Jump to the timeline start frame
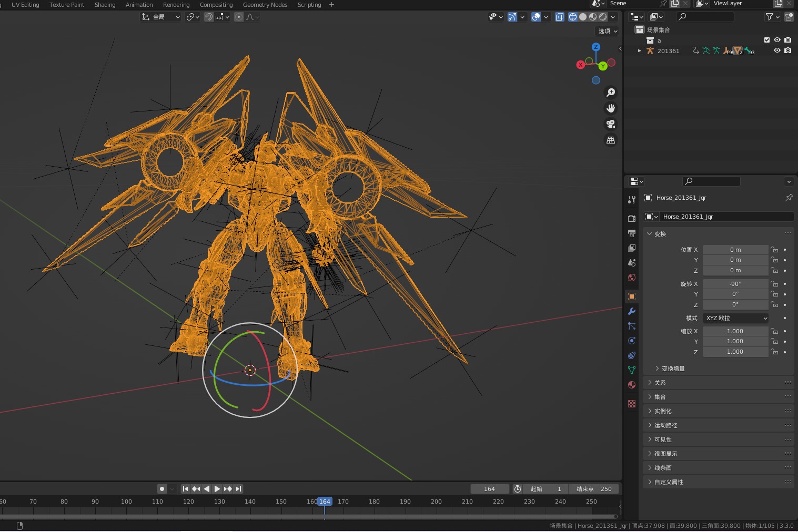Screen dimensions: 798x532 (185, 489)
